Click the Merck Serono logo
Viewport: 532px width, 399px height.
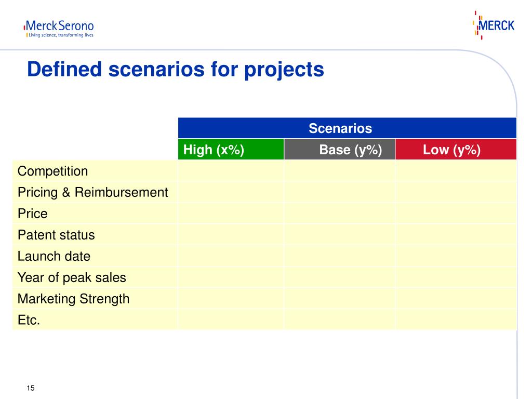[59, 25]
